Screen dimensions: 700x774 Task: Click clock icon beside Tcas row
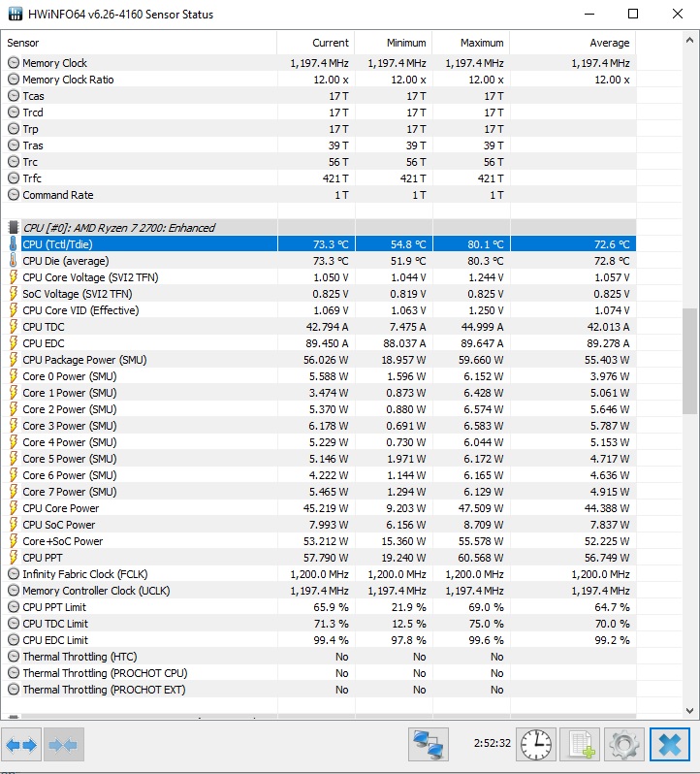(x=14, y=96)
